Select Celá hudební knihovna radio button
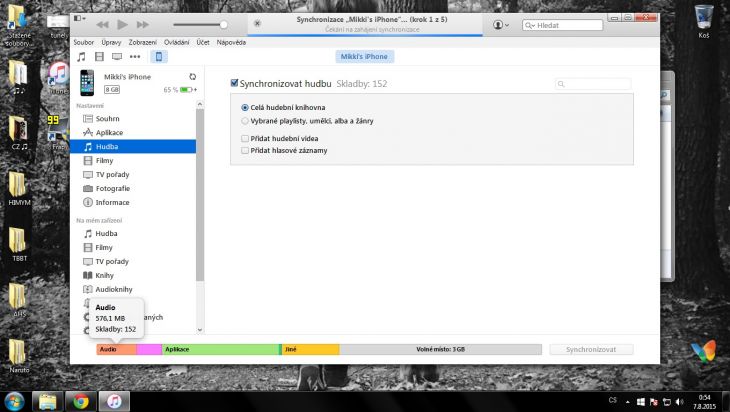The width and height of the screenshot is (730, 412). click(245, 108)
